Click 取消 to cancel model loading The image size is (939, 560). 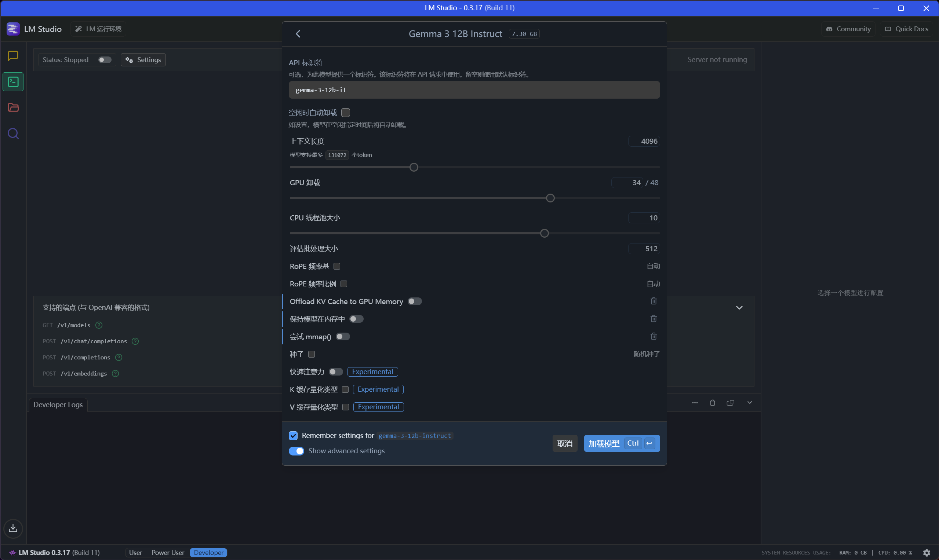(x=564, y=444)
